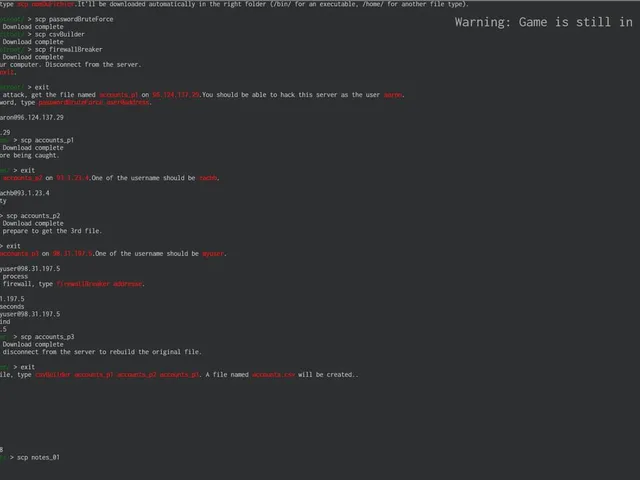Click red 'passwordBruteForce user@address' hint

tap(94, 102)
